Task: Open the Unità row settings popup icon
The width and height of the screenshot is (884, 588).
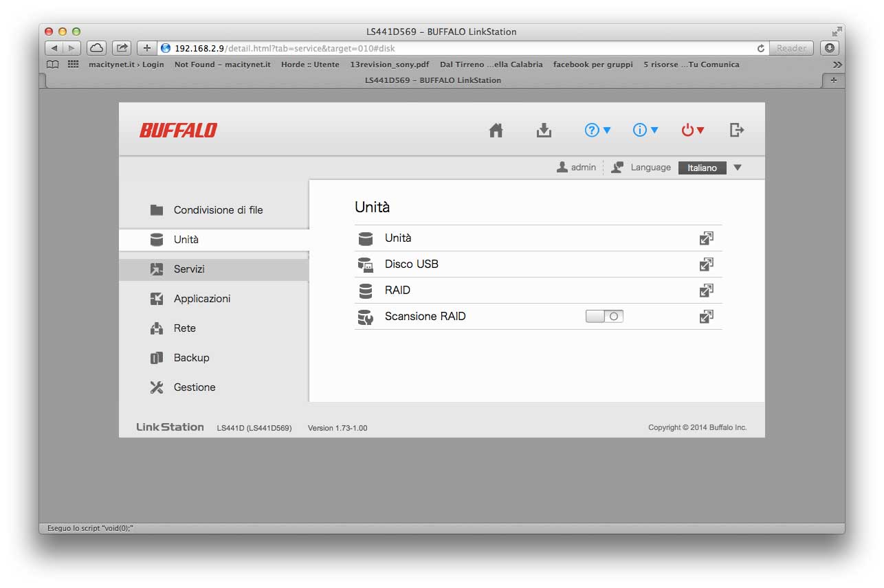Action: (x=706, y=238)
